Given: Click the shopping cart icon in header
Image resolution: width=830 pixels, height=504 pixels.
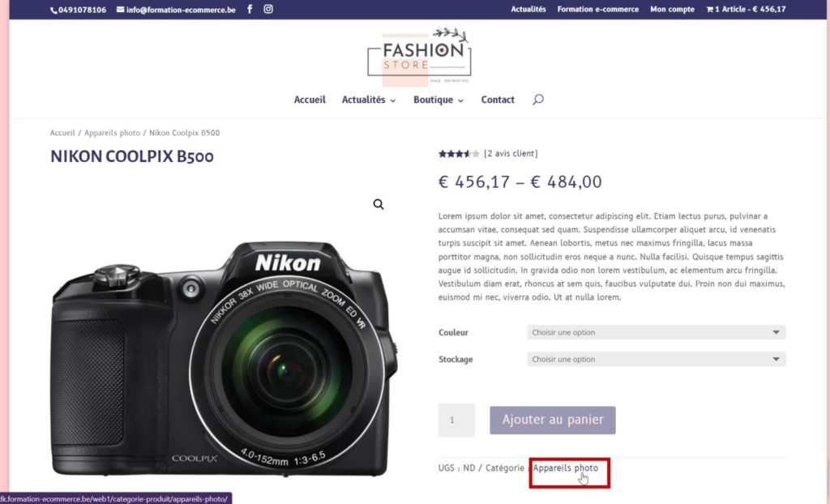Looking at the screenshot, I should (x=709, y=10).
